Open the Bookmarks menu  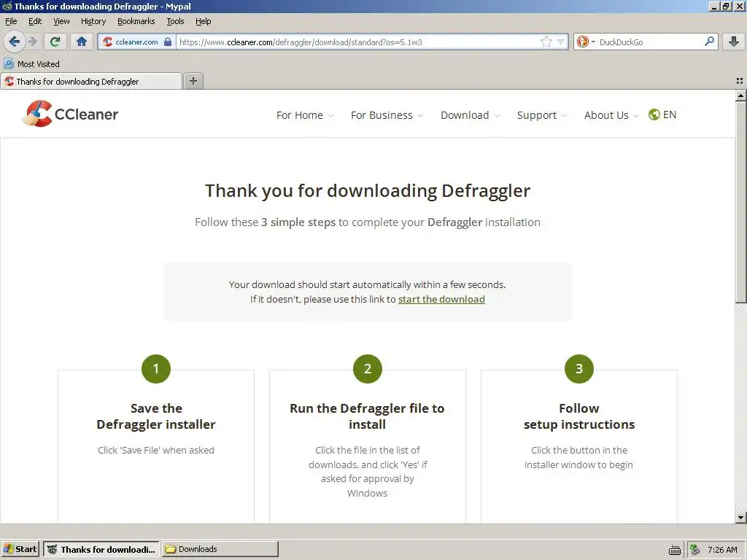point(136,21)
